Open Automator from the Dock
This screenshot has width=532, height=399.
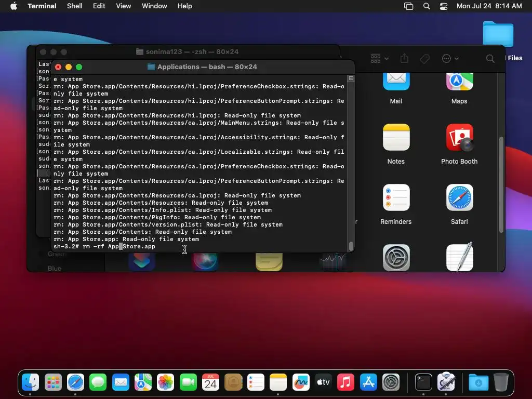click(446, 382)
